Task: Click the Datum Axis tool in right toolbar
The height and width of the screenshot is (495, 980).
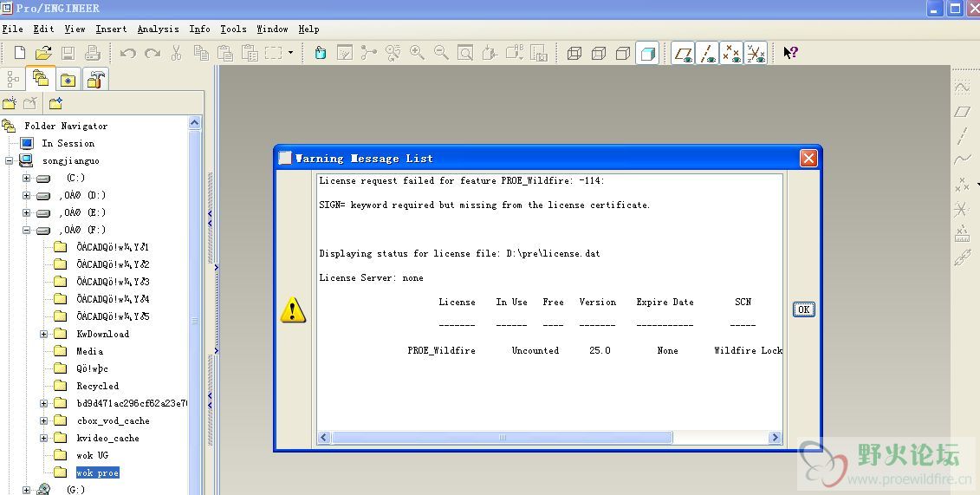Action: click(963, 135)
